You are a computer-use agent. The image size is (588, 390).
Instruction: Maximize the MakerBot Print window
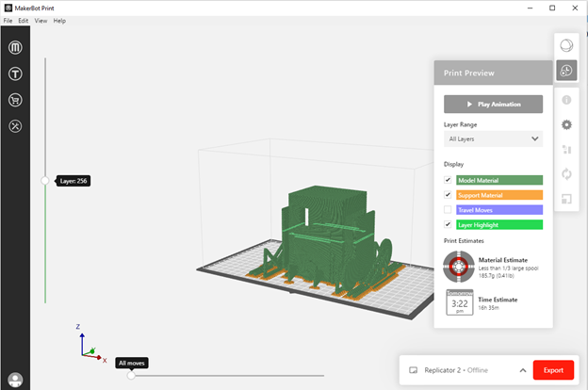click(552, 8)
